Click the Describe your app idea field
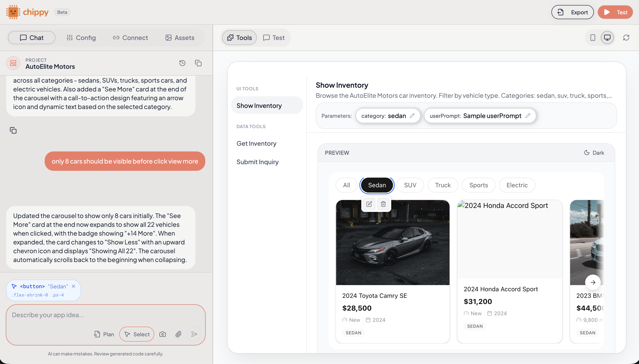This screenshot has width=639, height=364. click(105, 315)
